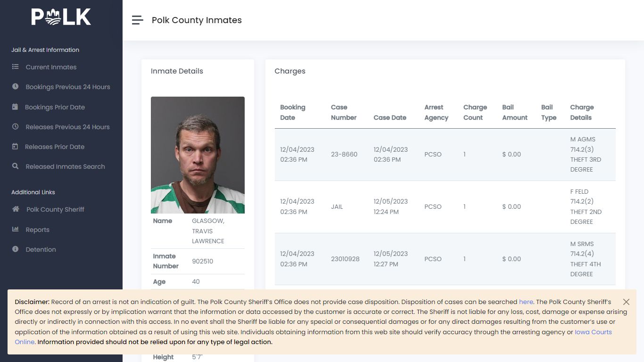Click the 'here' disposition search link
Image resolution: width=644 pixels, height=362 pixels.
[526, 302]
